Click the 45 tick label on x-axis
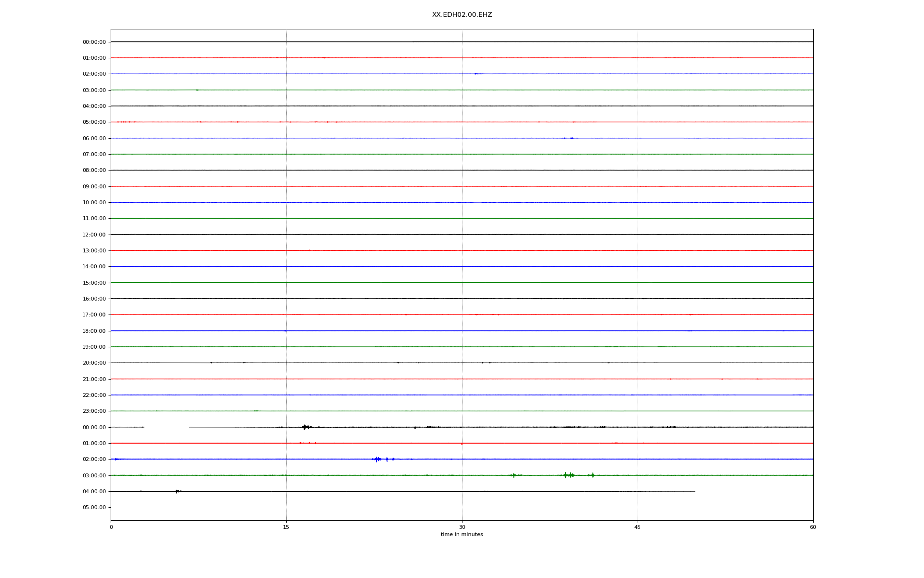This screenshot has height=578, width=924. pyautogui.click(x=637, y=527)
